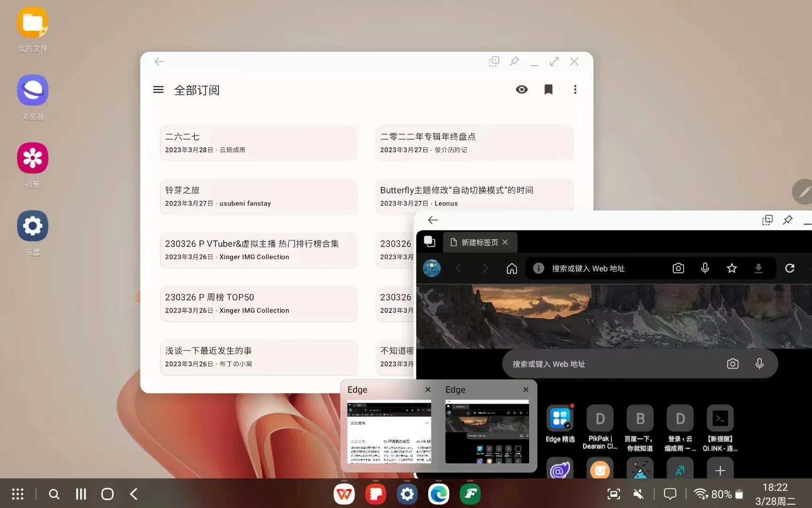
Task: Open the hamburger menu in the feed reader
Action: [158, 89]
